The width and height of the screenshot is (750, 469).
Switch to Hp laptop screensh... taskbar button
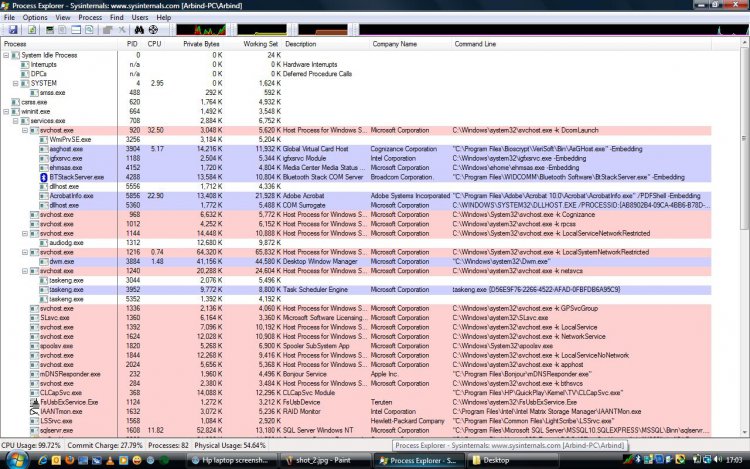click(x=230, y=460)
